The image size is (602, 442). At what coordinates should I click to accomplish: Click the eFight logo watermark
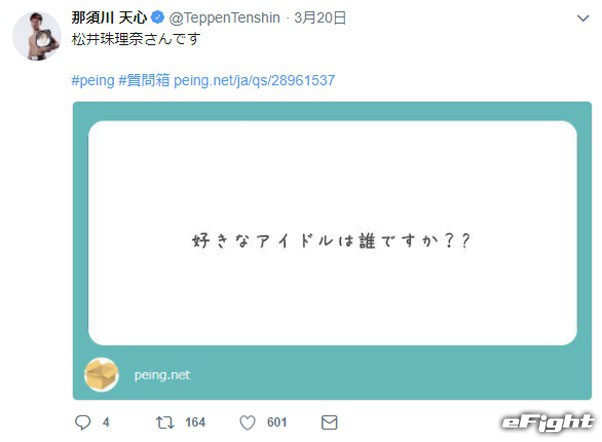coord(549,421)
